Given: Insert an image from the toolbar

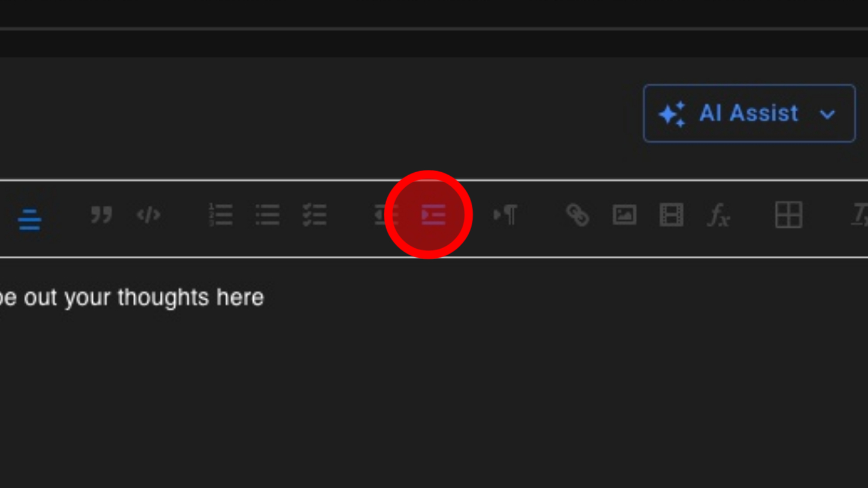Looking at the screenshot, I should point(624,215).
